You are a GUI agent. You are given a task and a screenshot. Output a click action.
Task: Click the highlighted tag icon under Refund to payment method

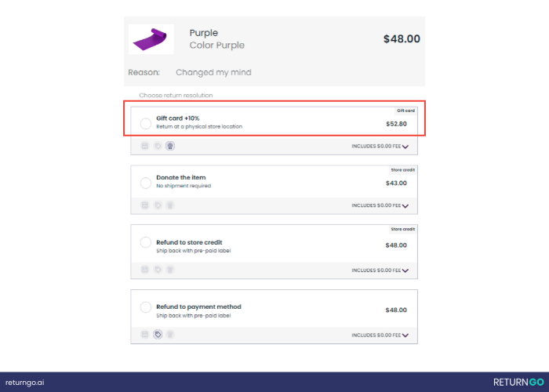click(x=158, y=335)
